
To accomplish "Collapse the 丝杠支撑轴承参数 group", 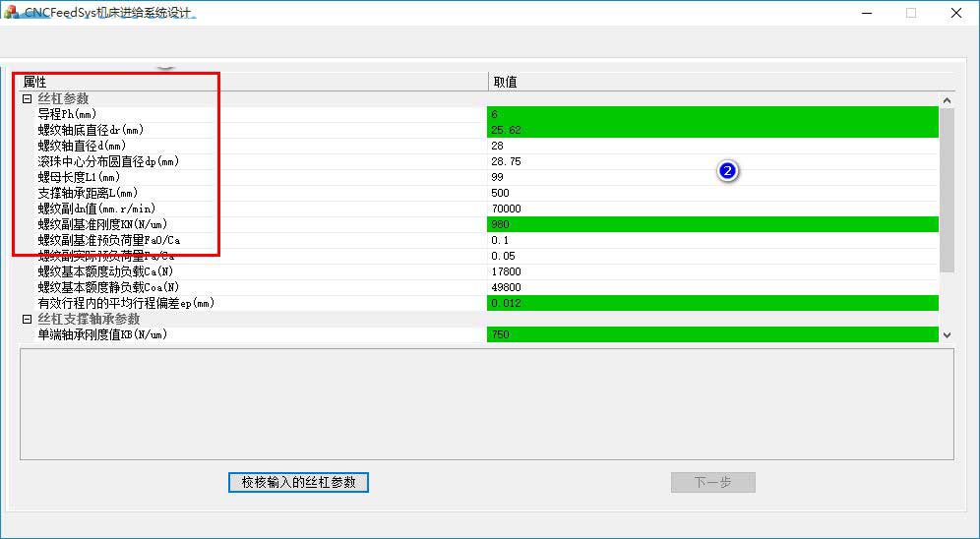I will (27, 319).
